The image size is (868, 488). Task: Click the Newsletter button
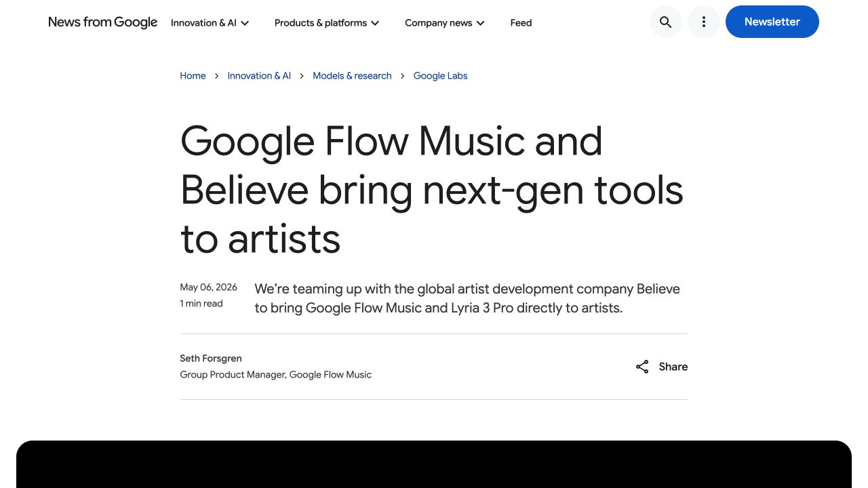772,22
